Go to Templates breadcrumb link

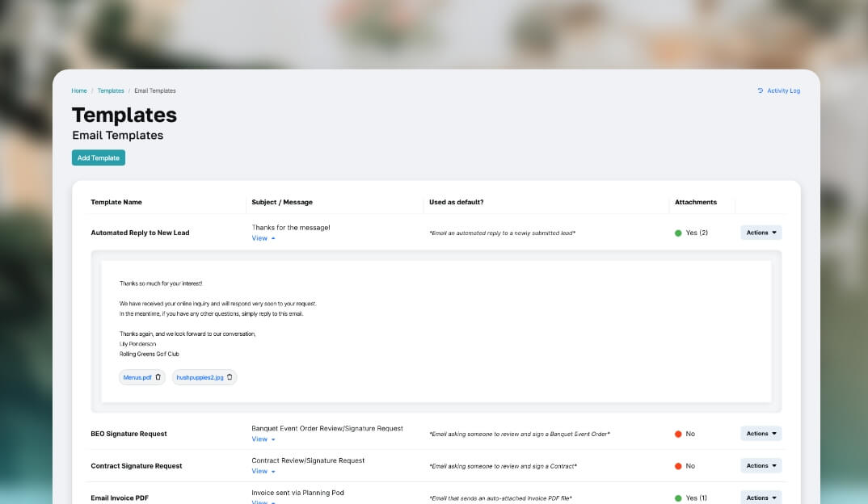tap(111, 90)
